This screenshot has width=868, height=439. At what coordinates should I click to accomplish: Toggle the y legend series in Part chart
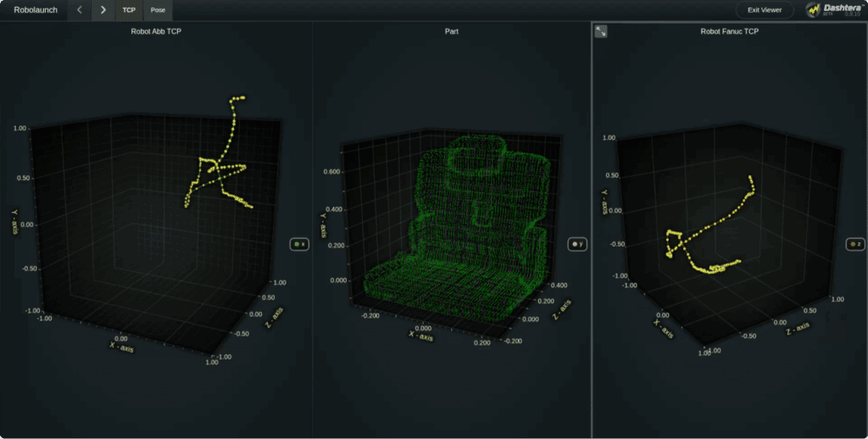(x=577, y=244)
